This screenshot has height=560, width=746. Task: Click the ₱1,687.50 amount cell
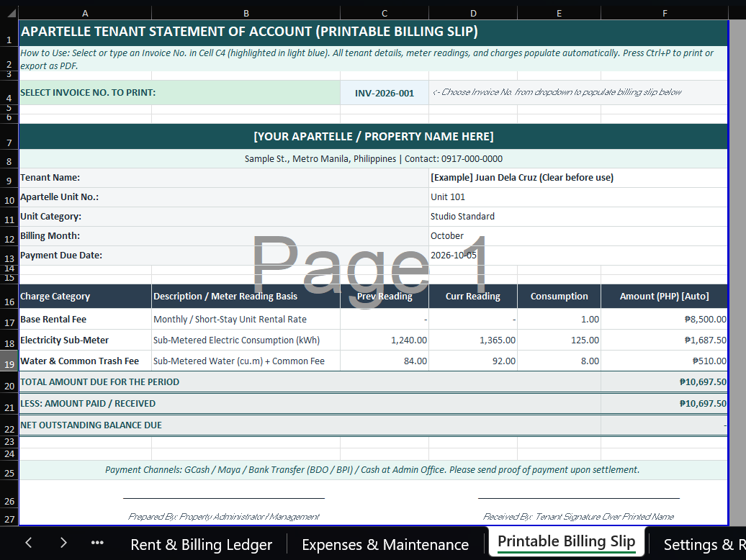(x=665, y=340)
